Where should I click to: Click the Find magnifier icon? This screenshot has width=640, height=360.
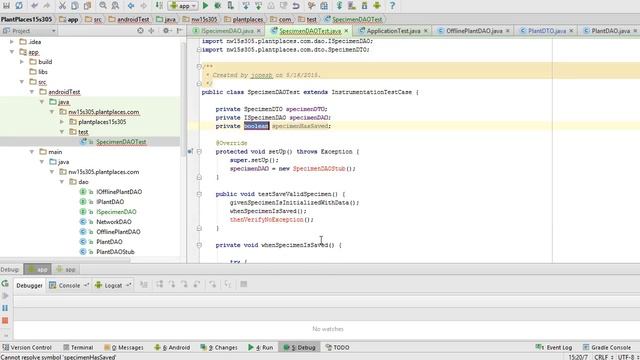(103, 5)
